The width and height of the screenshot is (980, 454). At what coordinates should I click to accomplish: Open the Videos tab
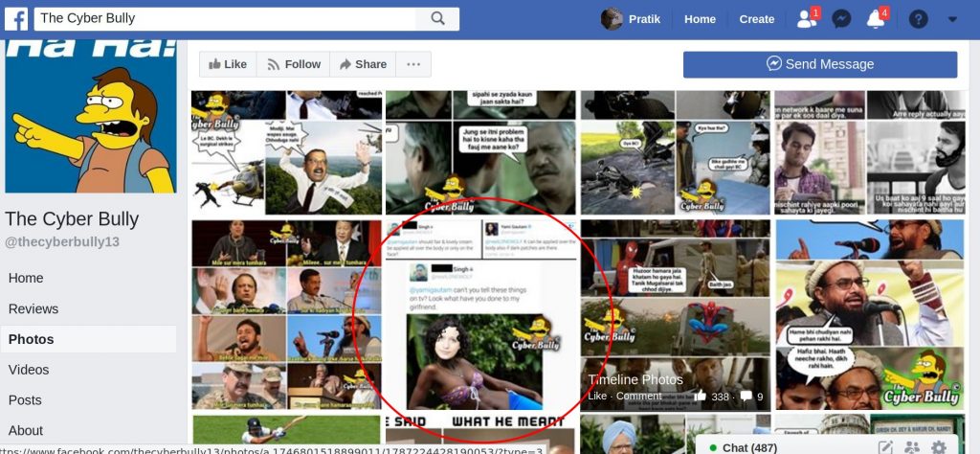(29, 370)
